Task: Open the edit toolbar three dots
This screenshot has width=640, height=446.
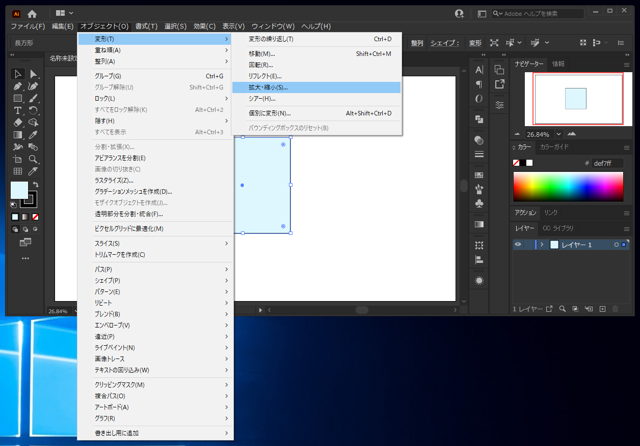Action: coord(25,258)
